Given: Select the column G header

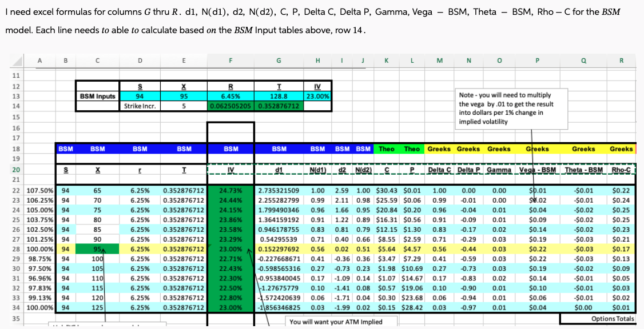Looking at the screenshot, I should [x=279, y=61].
